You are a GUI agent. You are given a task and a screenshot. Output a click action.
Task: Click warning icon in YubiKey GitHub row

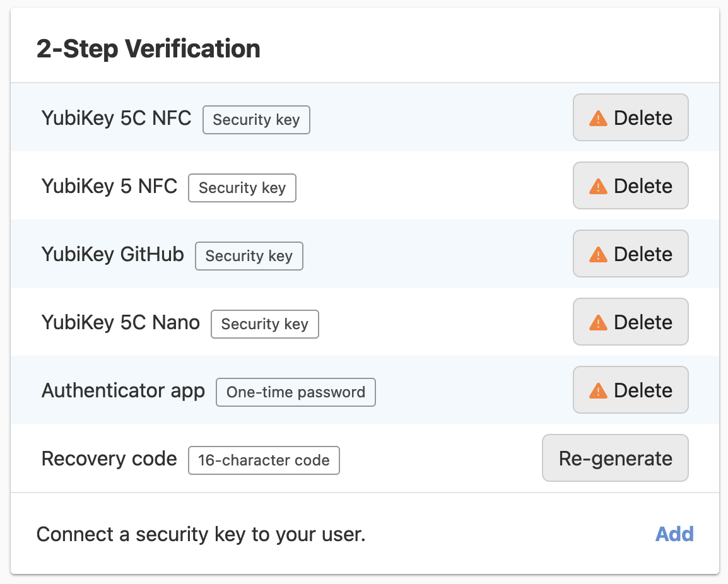[x=597, y=254]
